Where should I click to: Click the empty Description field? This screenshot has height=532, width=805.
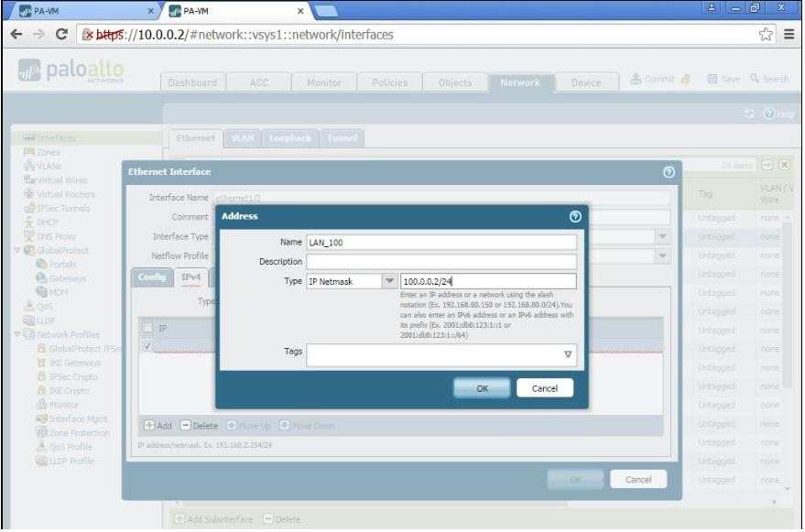(x=441, y=262)
